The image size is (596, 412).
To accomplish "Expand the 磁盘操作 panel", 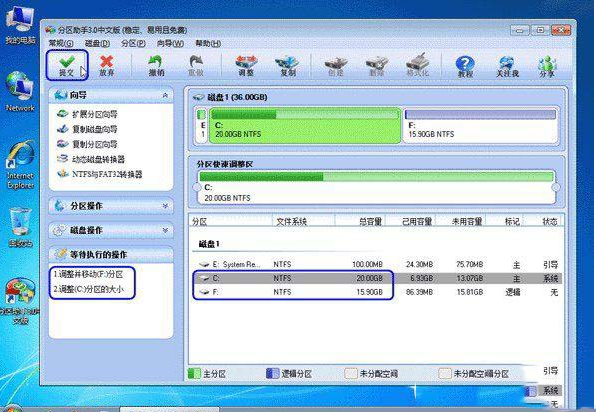I will pos(111,230).
